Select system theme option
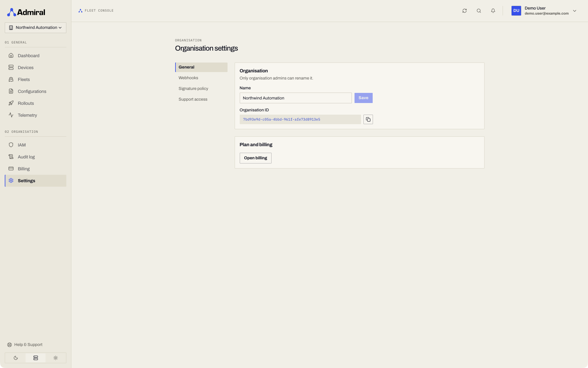The height and width of the screenshot is (368, 588). pyautogui.click(x=36, y=358)
